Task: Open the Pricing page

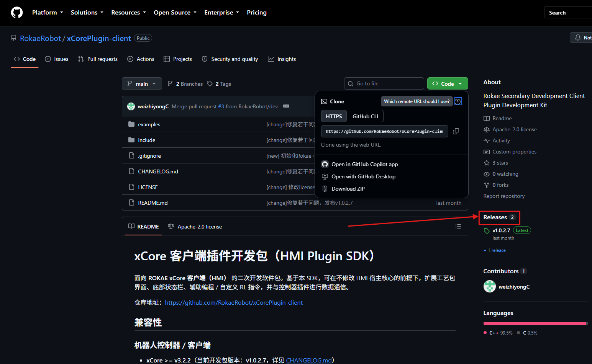Action: point(257,13)
